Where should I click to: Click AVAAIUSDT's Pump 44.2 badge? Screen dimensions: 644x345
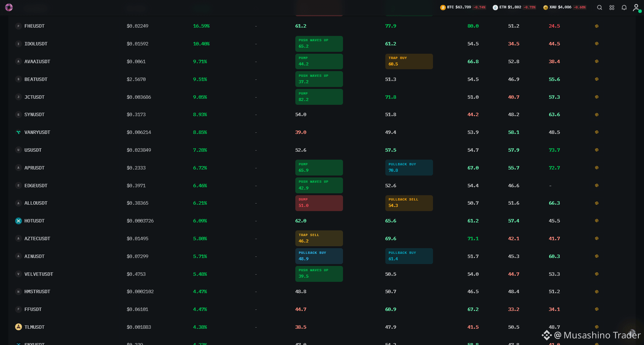point(319,61)
